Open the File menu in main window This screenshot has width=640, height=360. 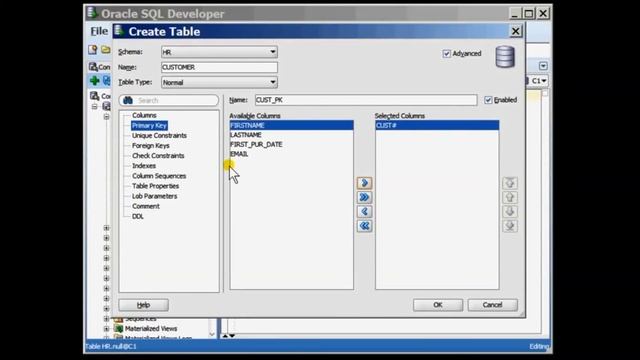pyautogui.click(x=99, y=31)
